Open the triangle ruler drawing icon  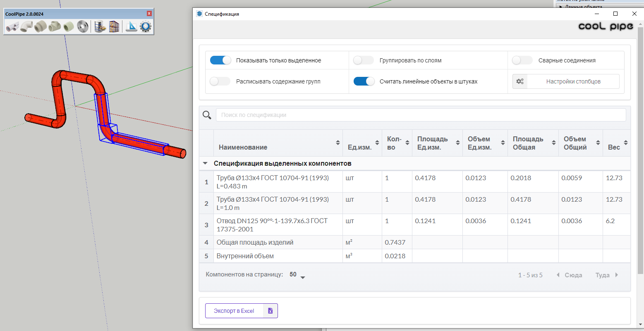[131, 27]
